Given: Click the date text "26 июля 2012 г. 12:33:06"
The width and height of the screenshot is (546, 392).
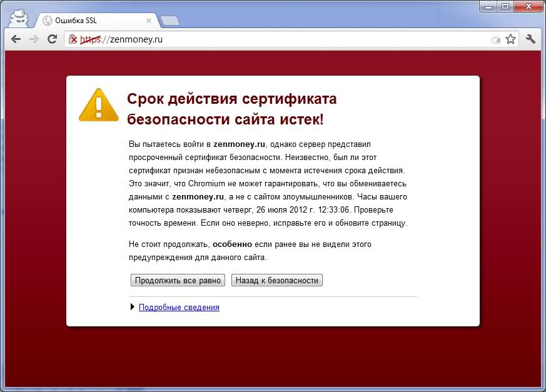Looking at the screenshot, I should pos(303,210).
